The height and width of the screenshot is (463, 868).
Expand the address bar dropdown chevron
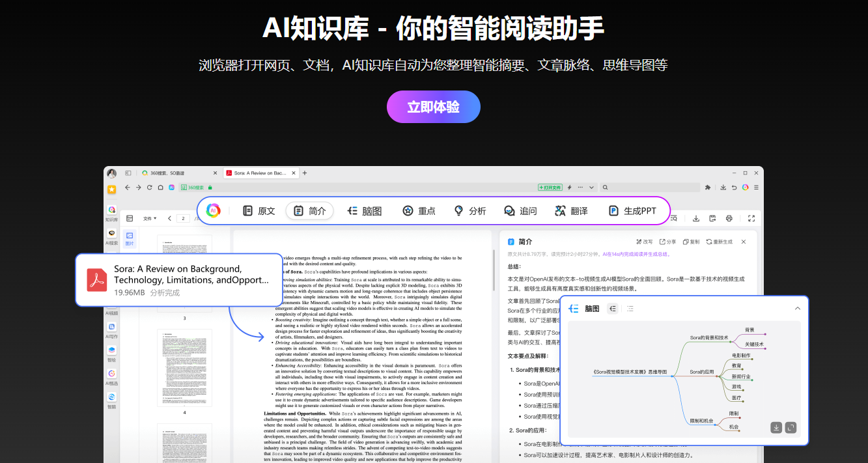(x=591, y=187)
